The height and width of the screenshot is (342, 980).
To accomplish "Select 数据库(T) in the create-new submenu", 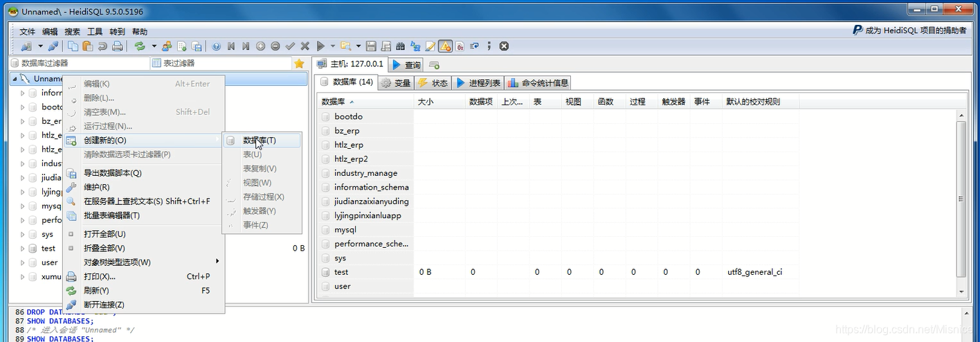I will [262, 140].
